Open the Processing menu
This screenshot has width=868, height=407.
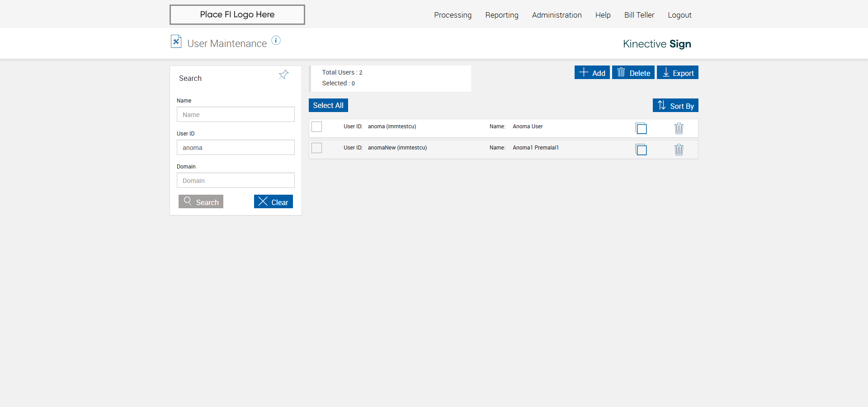point(453,15)
